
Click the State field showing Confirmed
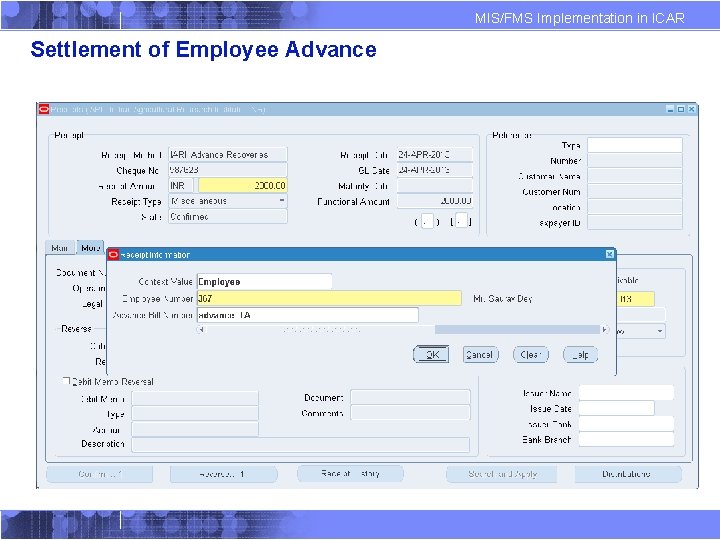click(x=228, y=216)
